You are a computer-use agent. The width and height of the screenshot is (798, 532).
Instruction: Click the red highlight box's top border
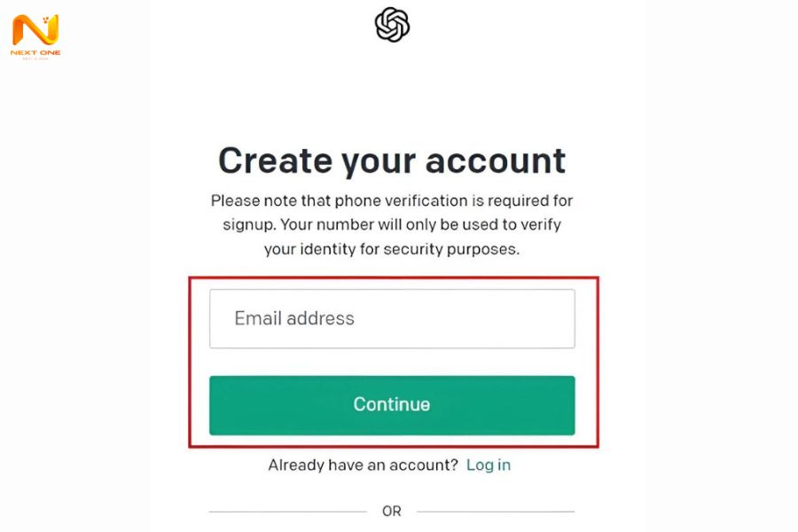(394, 278)
